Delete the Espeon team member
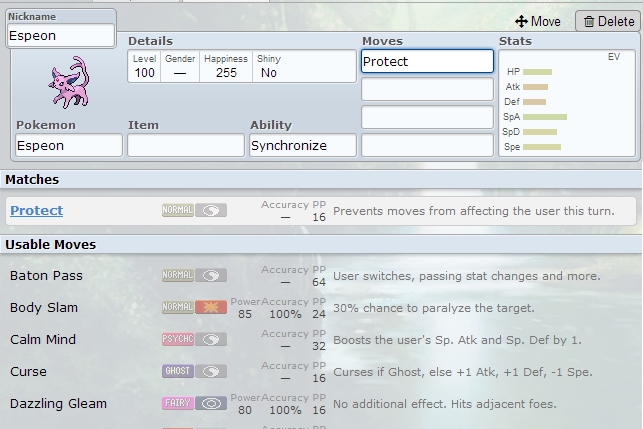643x429 pixels. point(608,21)
